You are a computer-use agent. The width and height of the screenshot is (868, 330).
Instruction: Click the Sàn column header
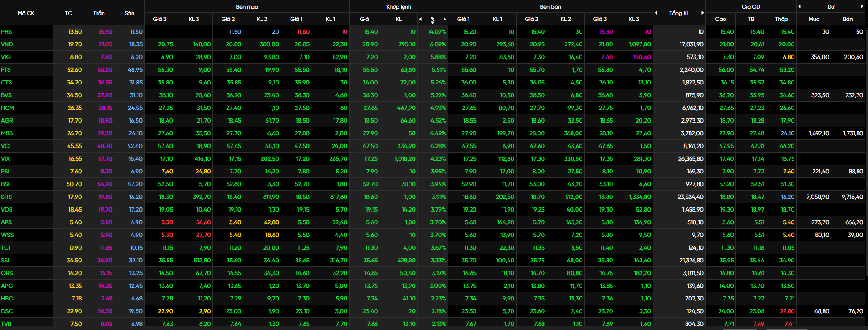tap(129, 13)
